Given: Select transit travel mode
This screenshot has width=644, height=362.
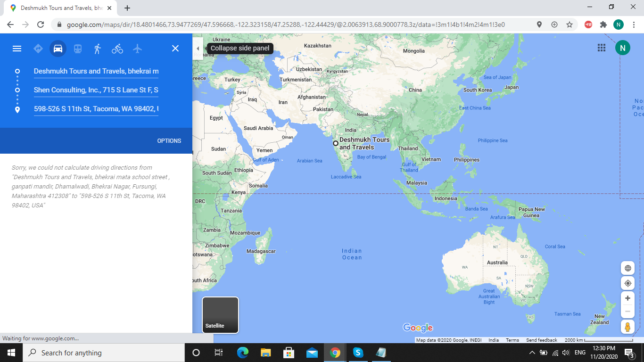Looking at the screenshot, I should [78, 49].
